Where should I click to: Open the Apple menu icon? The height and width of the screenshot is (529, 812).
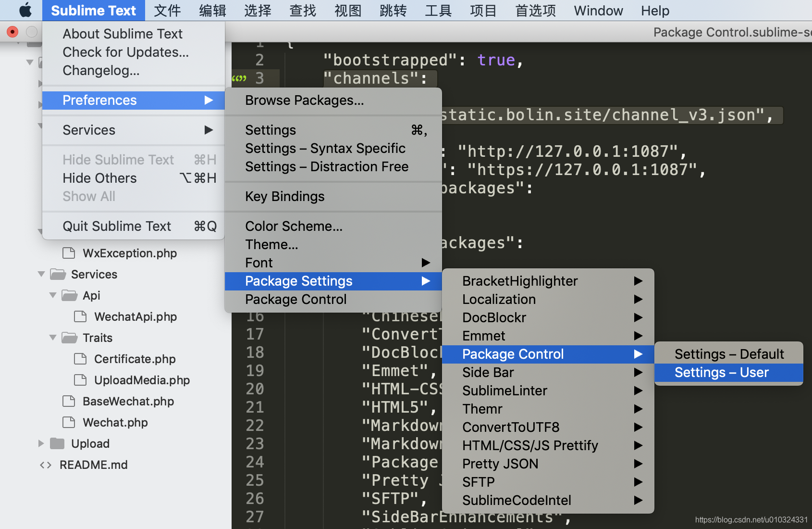point(25,10)
